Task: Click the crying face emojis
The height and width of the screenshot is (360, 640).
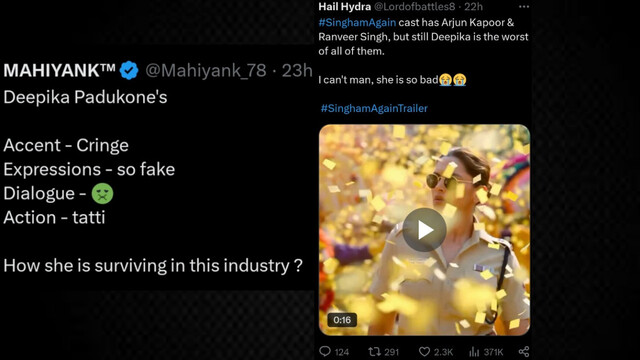Action: pyautogui.click(x=453, y=80)
